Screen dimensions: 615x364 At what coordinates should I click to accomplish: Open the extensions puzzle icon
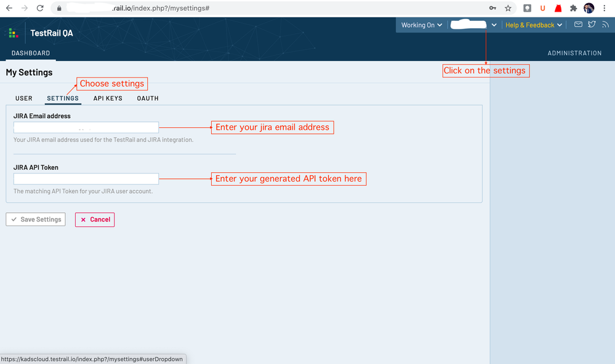(573, 8)
